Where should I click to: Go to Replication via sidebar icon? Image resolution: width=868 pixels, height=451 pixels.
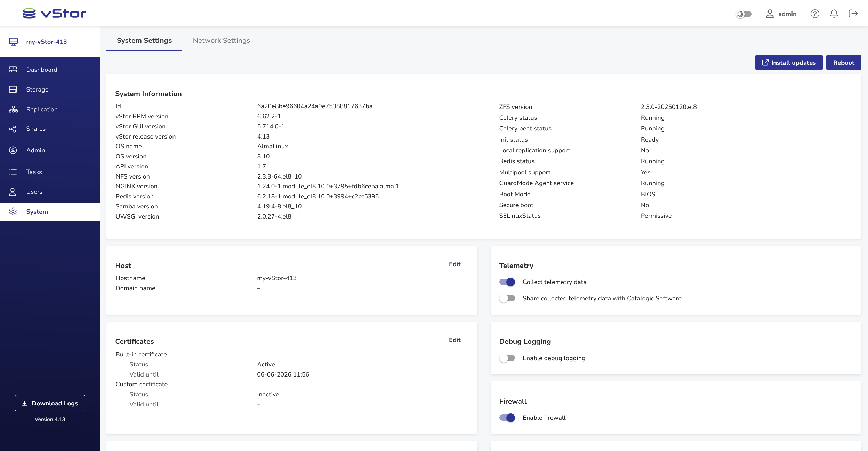pos(13,109)
